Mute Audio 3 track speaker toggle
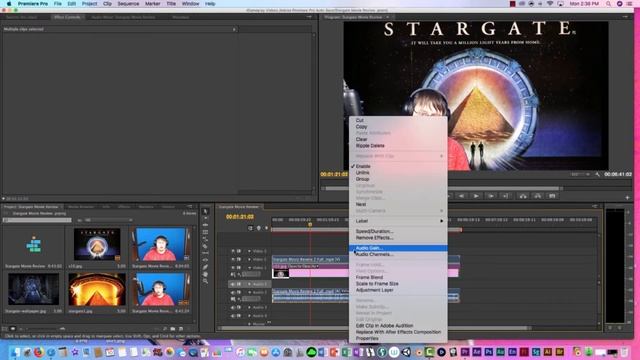 tap(233, 307)
